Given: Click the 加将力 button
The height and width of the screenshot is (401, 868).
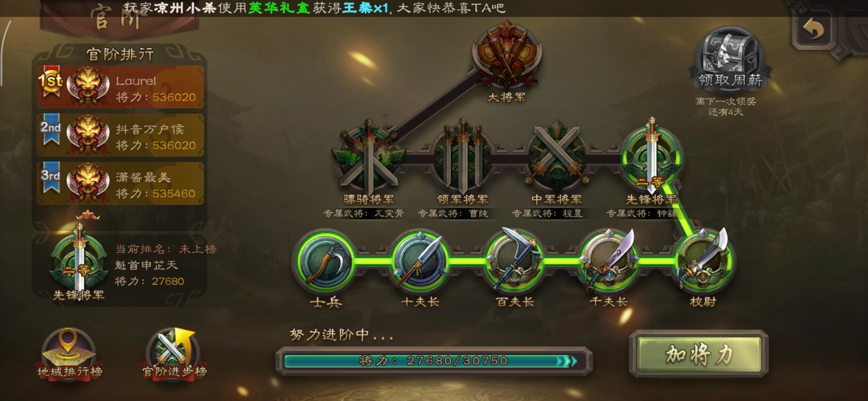Looking at the screenshot, I should (699, 353).
